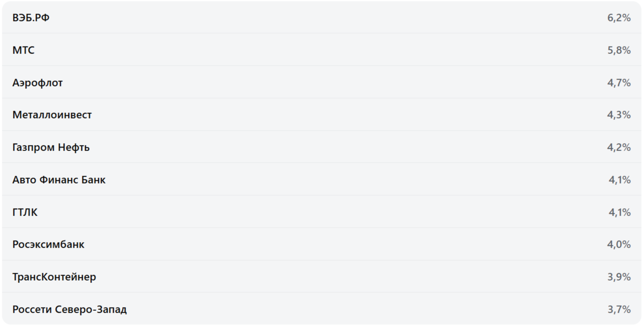
Task: Open the Аэрофлот entry
Action: click(x=38, y=83)
